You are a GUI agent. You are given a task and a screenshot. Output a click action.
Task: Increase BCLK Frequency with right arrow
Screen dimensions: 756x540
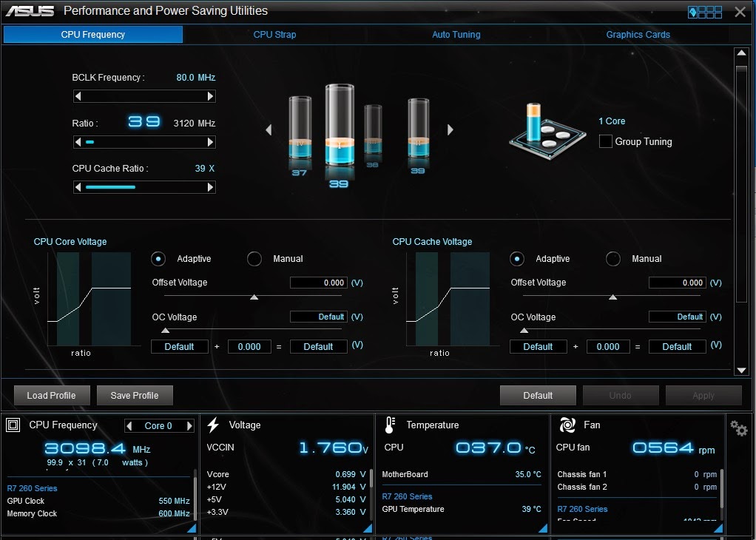tap(210, 96)
